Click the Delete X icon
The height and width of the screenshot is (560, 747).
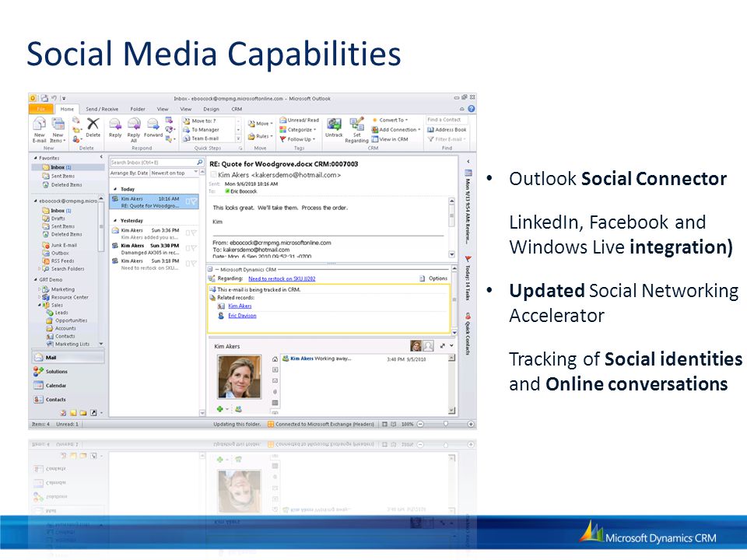pyautogui.click(x=93, y=124)
